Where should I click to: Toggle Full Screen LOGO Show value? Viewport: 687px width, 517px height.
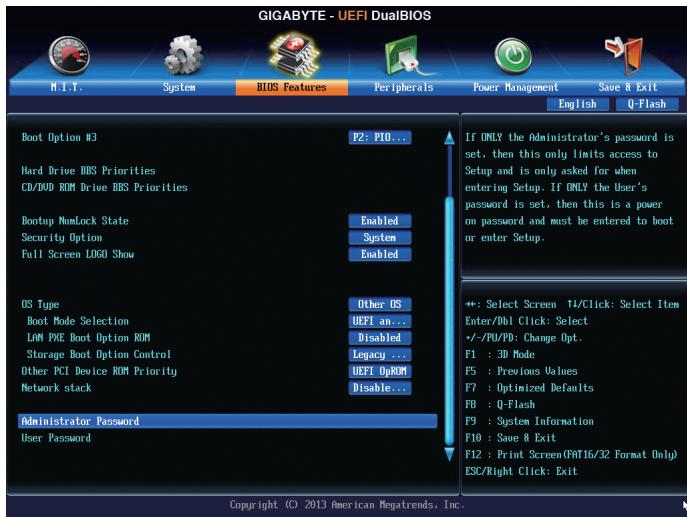pos(380,254)
